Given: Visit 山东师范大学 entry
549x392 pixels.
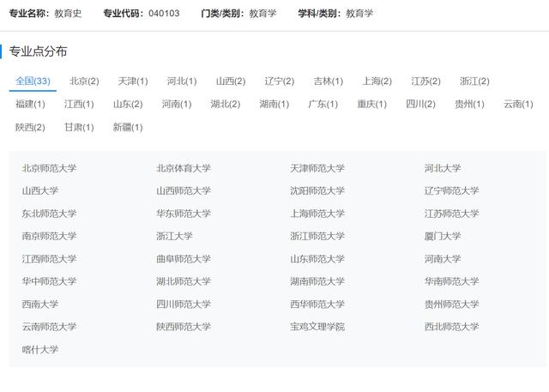Looking at the screenshot, I should click(x=317, y=259).
